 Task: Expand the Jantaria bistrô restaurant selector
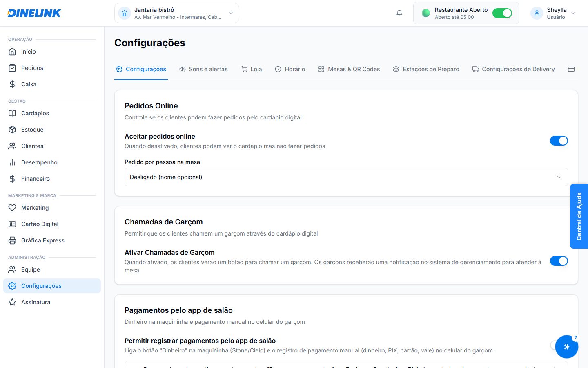(177, 13)
